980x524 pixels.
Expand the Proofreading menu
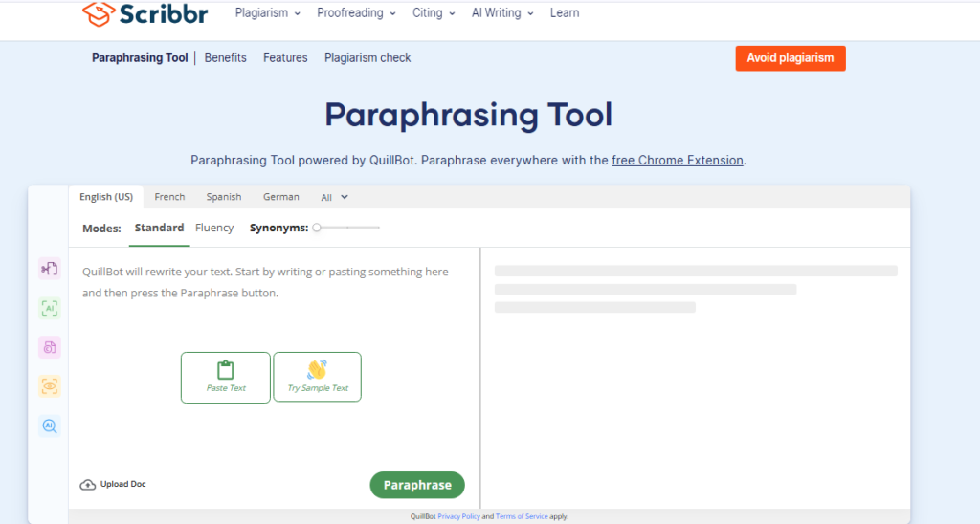pos(356,13)
